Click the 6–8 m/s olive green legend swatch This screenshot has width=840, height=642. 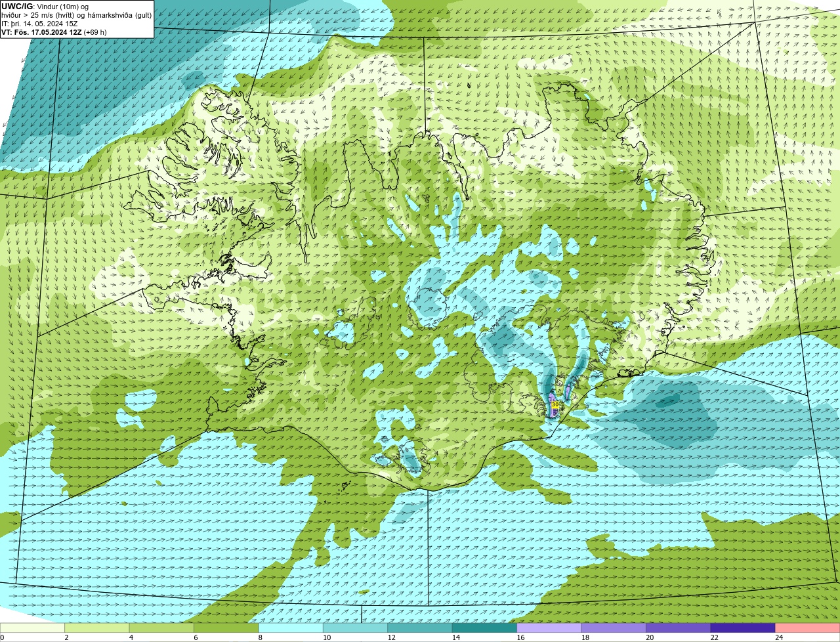pyautogui.click(x=226, y=628)
